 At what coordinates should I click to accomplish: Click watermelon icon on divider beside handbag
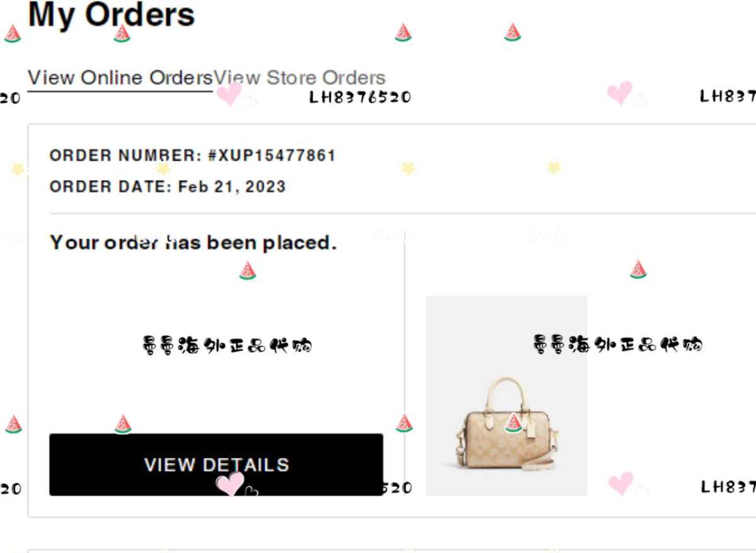click(404, 423)
